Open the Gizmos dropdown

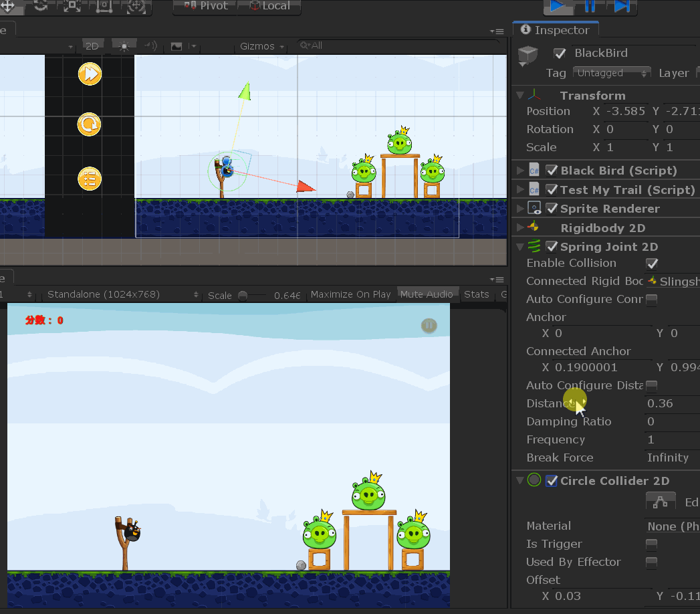[261, 46]
